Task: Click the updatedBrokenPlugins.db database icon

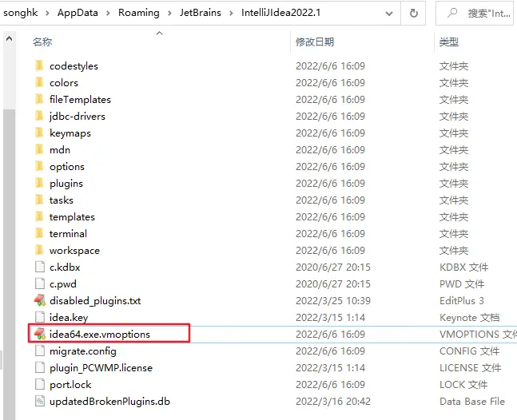Action: click(x=40, y=402)
